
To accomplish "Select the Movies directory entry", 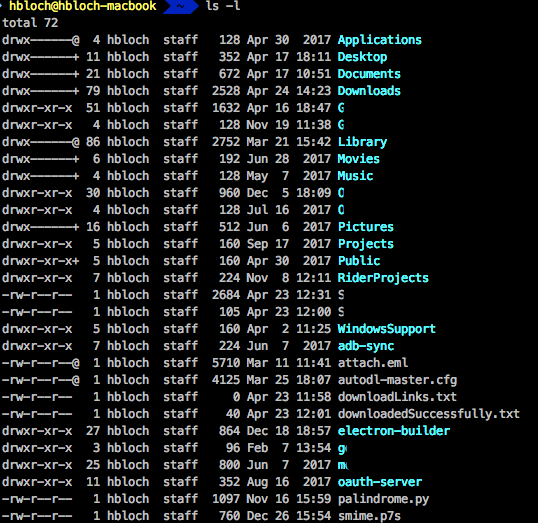I will (359, 159).
